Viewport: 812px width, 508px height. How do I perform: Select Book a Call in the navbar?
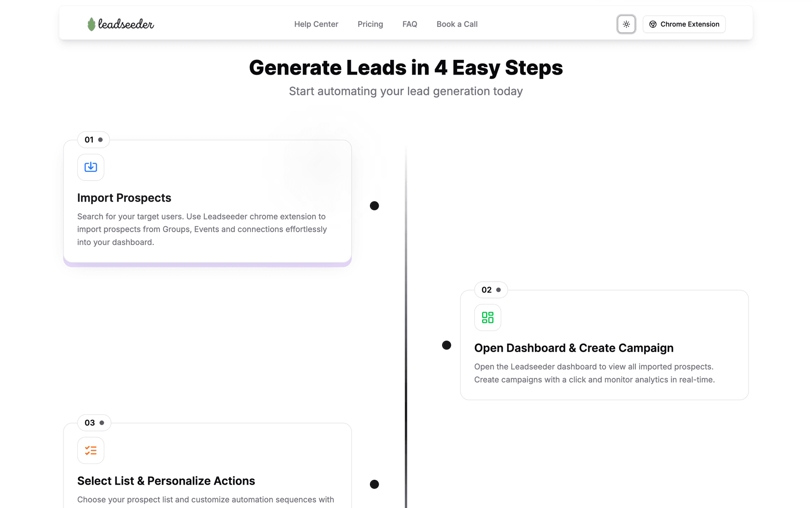pos(457,24)
